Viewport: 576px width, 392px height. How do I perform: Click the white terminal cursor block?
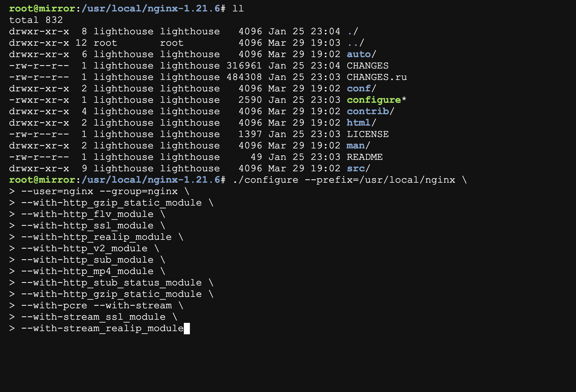tap(187, 329)
